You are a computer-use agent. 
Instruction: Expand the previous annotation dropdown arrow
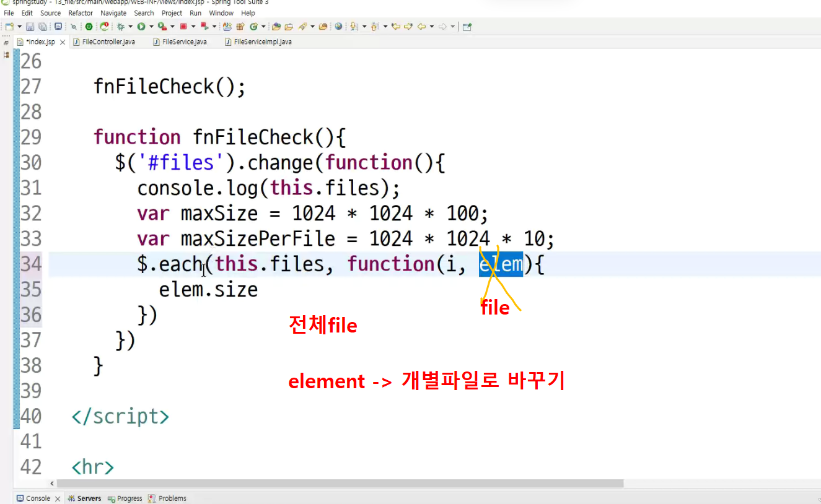[385, 27]
